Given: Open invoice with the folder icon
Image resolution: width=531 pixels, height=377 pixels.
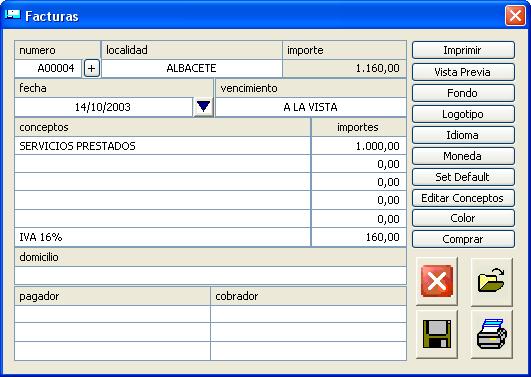Looking at the screenshot, I should pos(491,281).
